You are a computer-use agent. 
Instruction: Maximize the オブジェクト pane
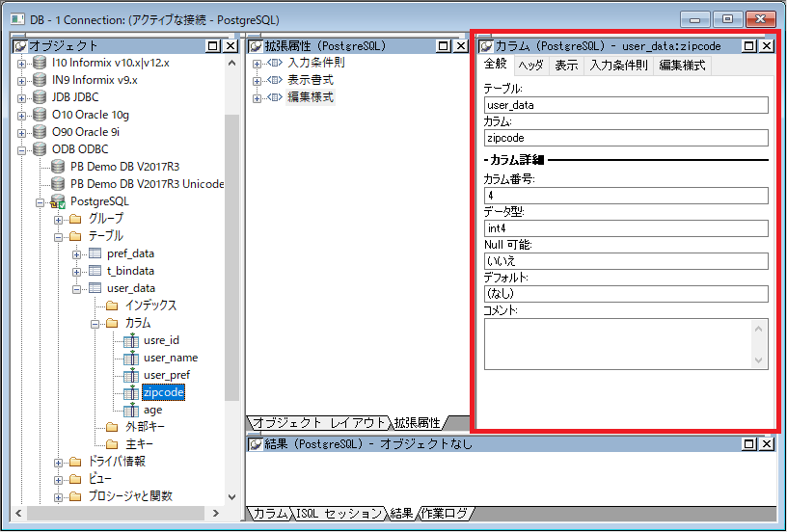coord(213,45)
